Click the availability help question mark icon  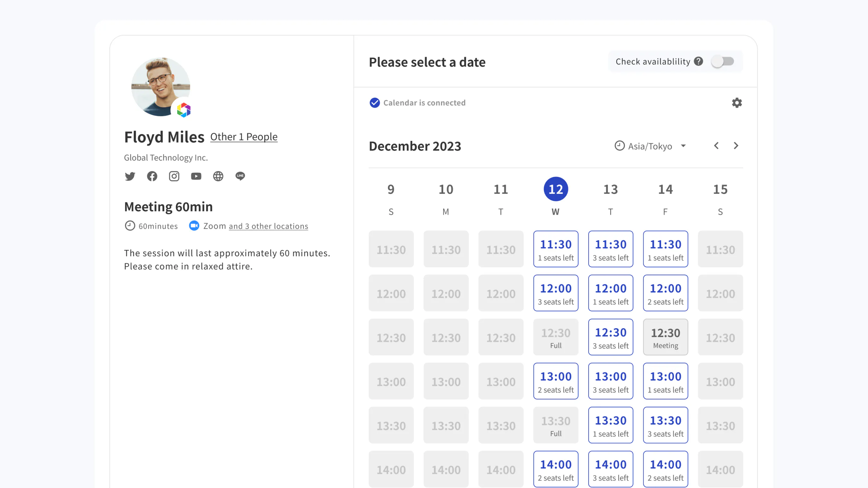tap(699, 61)
